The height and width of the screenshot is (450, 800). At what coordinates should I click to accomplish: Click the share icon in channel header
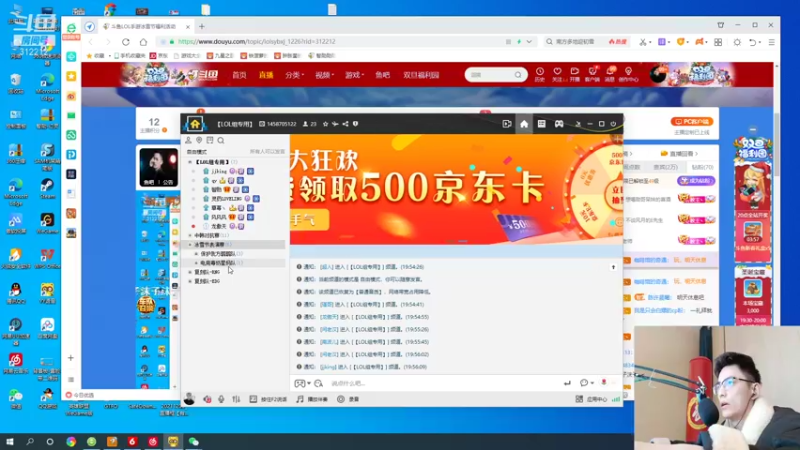click(345, 124)
